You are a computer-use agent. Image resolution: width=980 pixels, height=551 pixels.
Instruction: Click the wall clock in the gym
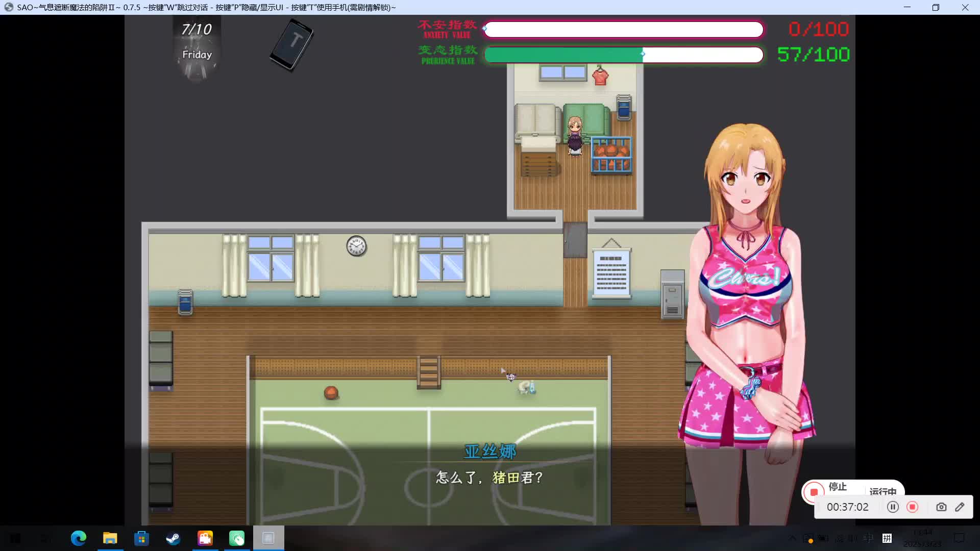pyautogui.click(x=356, y=246)
